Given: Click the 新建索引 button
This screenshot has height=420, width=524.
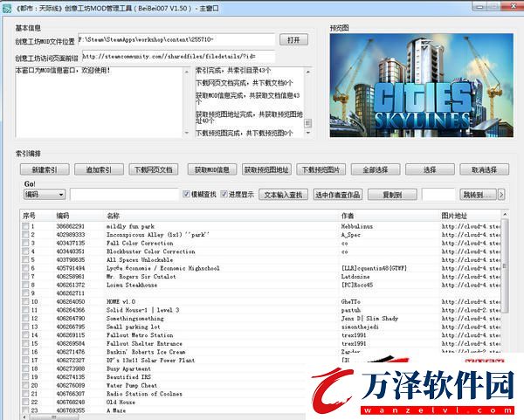Looking at the screenshot, I should point(45,169).
